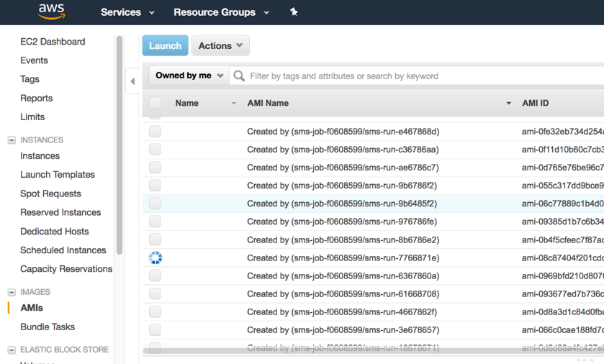Check the box for sms-run-9b6485f2 row
Viewport: 604px width, 364px height.
pyautogui.click(x=155, y=204)
